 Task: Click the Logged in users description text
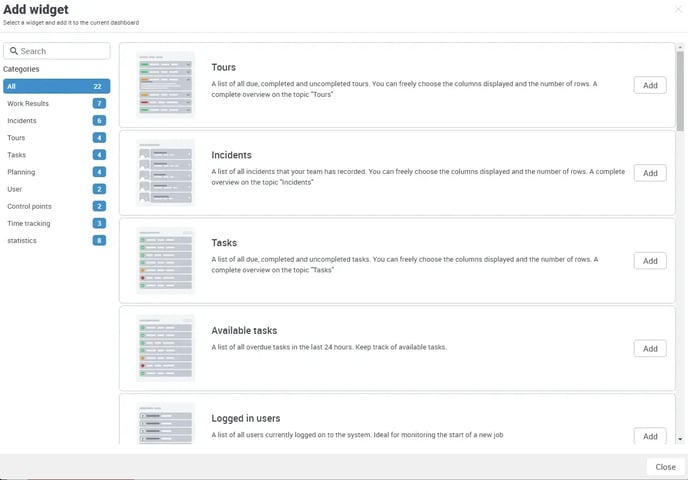pos(357,435)
